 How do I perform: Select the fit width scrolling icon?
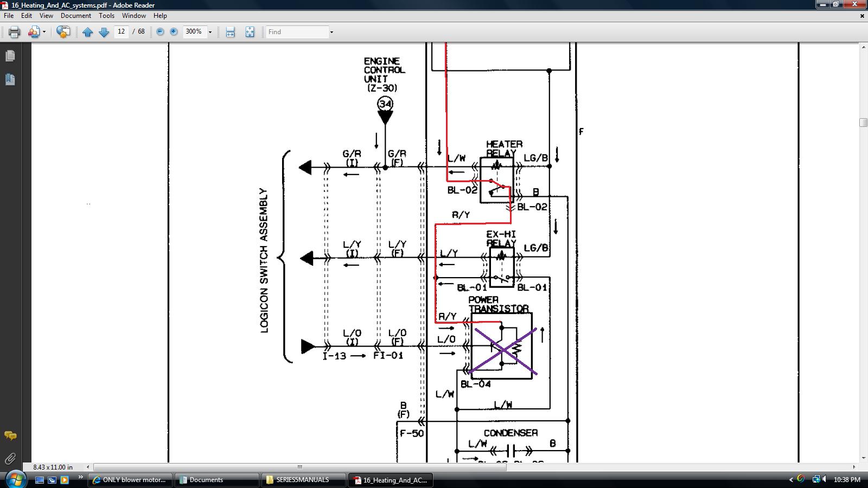[230, 32]
